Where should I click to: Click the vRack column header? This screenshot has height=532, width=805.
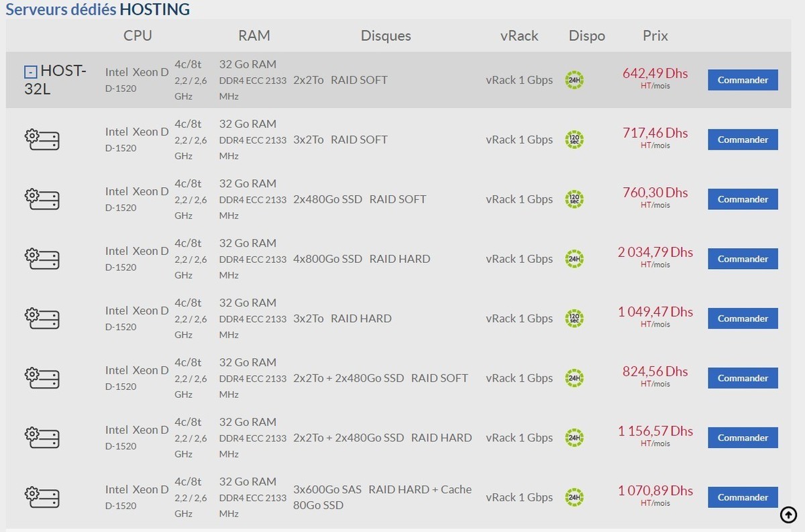pyautogui.click(x=519, y=36)
